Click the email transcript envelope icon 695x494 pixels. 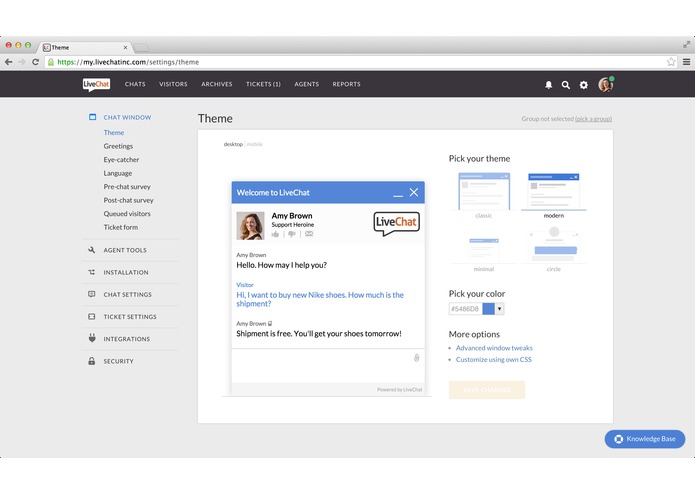[x=309, y=233]
